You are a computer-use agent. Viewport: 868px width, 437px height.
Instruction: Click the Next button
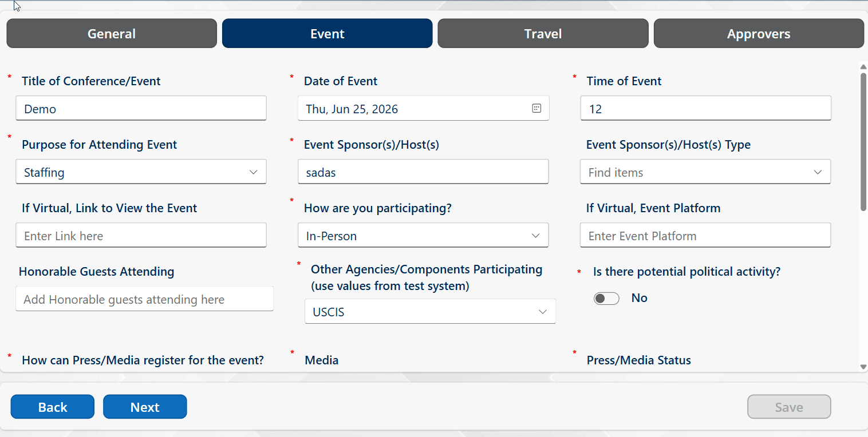click(x=145, y=407)
